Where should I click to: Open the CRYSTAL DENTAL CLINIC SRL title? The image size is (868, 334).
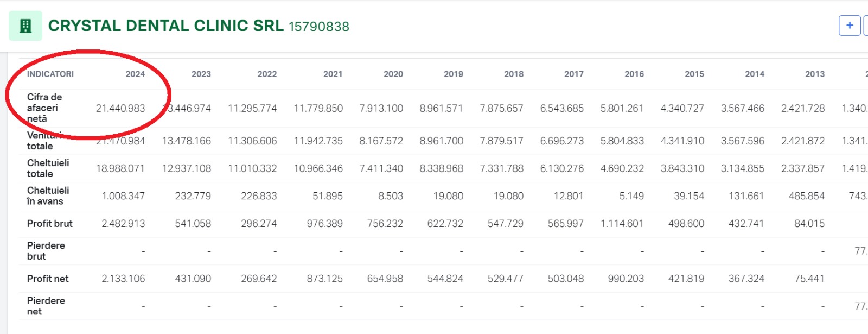[x=165, y=26]
